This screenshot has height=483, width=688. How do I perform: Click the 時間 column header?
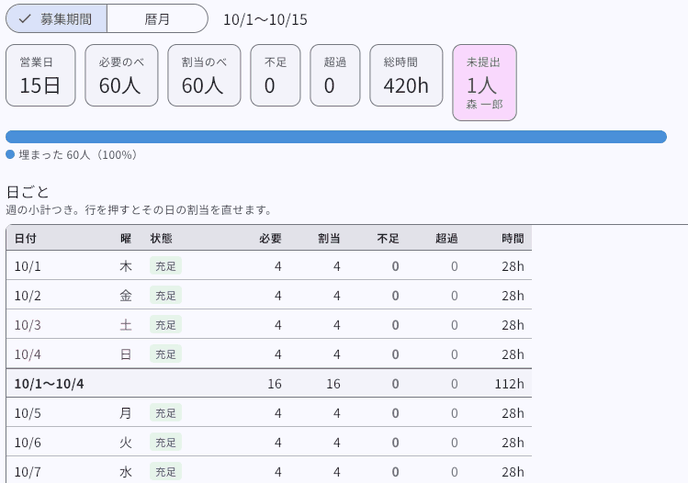(x=512, y=238)
